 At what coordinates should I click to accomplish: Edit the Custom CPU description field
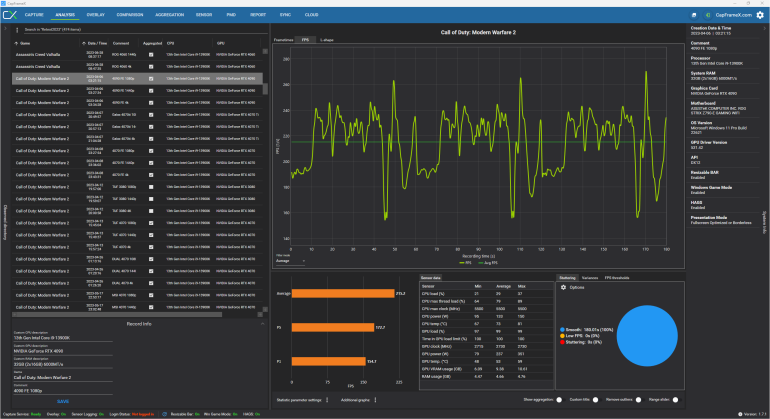[63, 338]
